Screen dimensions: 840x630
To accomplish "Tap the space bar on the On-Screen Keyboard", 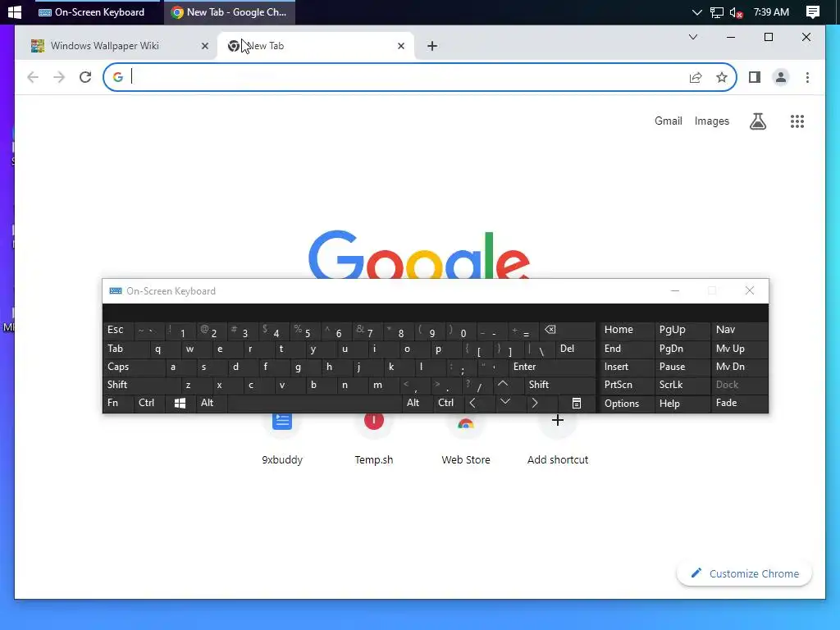I will coord(314,403).
